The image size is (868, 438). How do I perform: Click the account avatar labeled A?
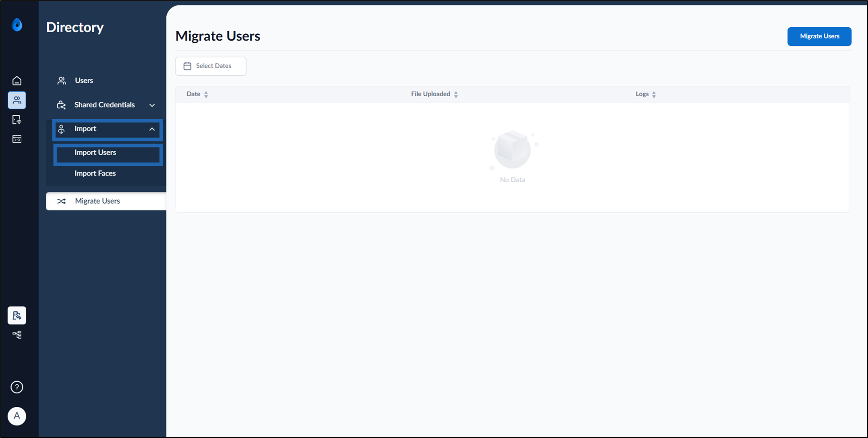coord(17,416)
